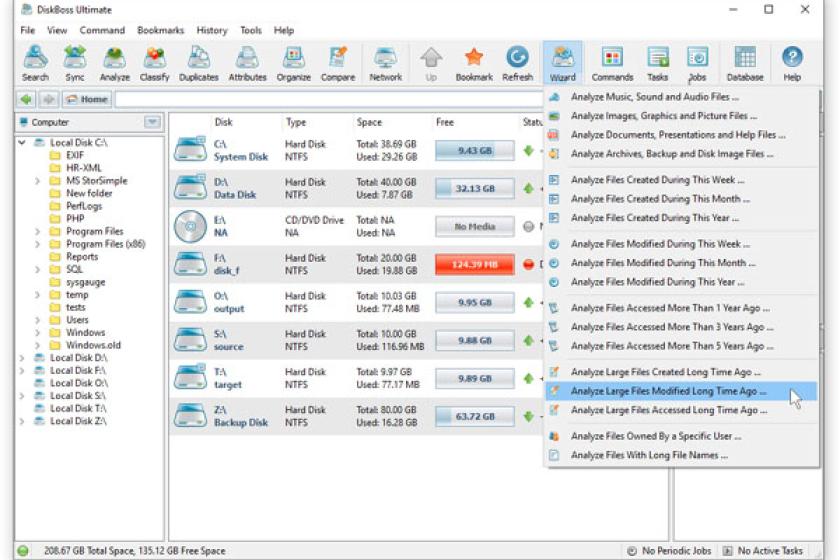Click the No Active Tasks status indicator
The width and height of the screenshot is (840, 560).
coord(763,550)
